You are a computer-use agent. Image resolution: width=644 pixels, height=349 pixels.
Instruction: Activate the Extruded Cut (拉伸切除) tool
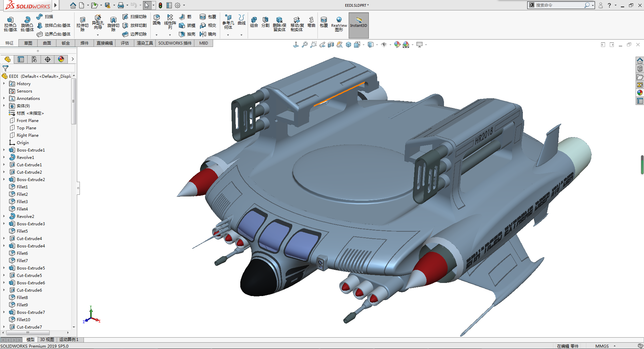82,24
